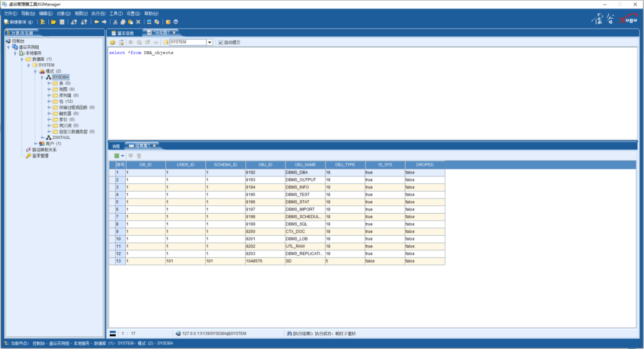Collapse the SYSDBA schema tree node
This screenshot has height=349, width=644.
pos(42,77)
